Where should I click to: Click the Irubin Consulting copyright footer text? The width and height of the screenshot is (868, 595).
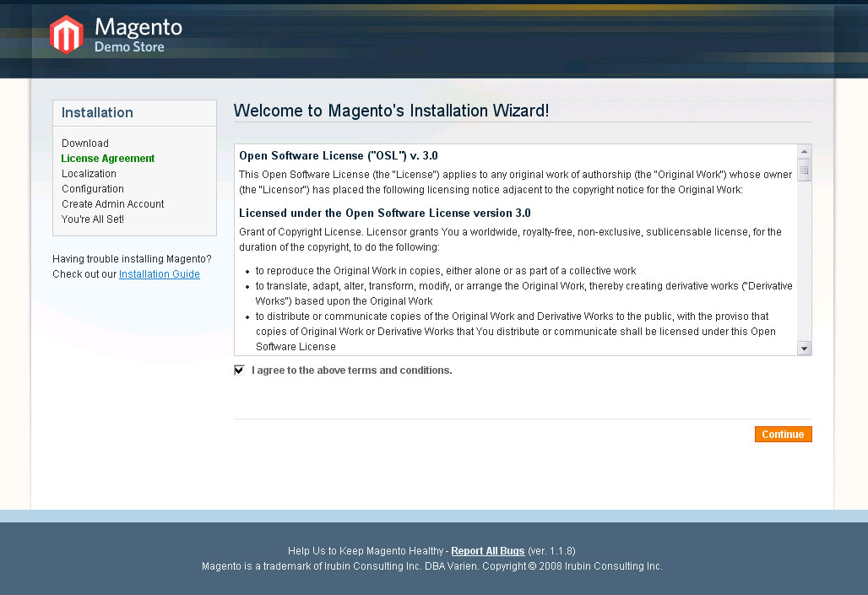[431, 566]
